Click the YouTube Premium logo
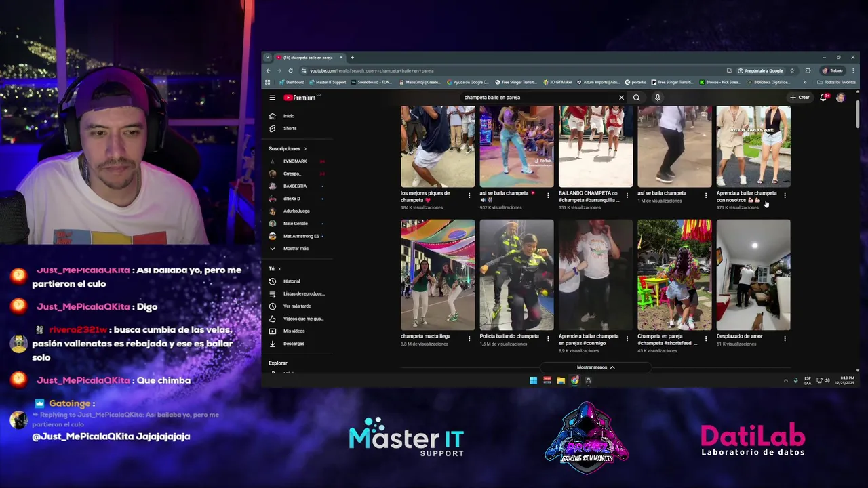Screen dimensions: 868x488 pyautogui.click(x=300, y=98)
